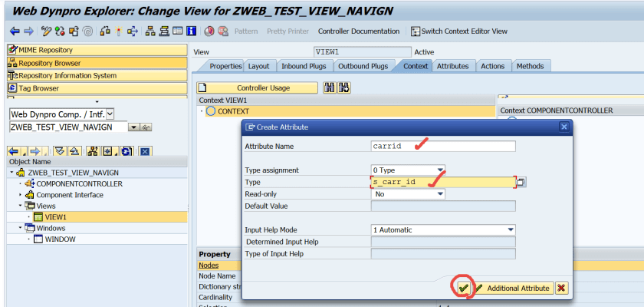Click the Attribute Name input field

443,146
